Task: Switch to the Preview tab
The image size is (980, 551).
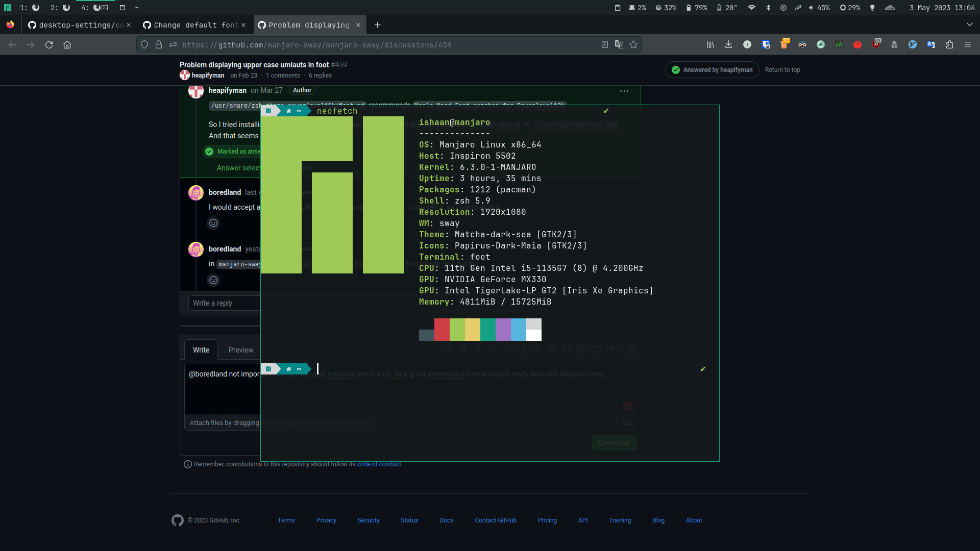Action: tap(240, 350)
